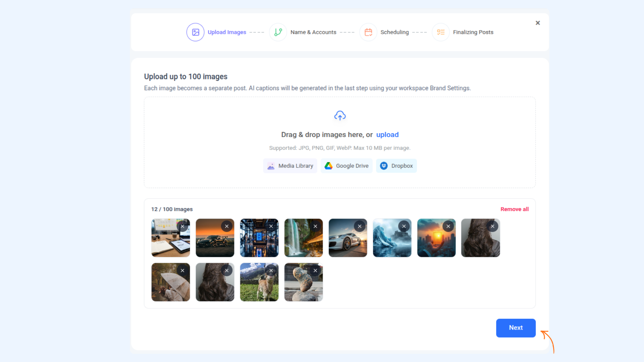Remove the waterfall image
The width and height of the screenshot is (644, 362).
(315, 226)
